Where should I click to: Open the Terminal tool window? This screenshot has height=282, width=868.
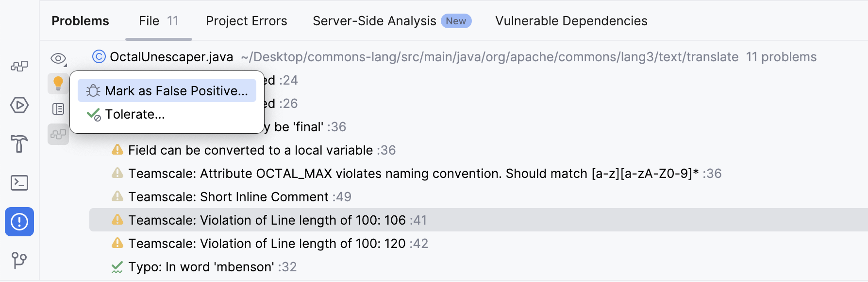(x=19, y=183)
